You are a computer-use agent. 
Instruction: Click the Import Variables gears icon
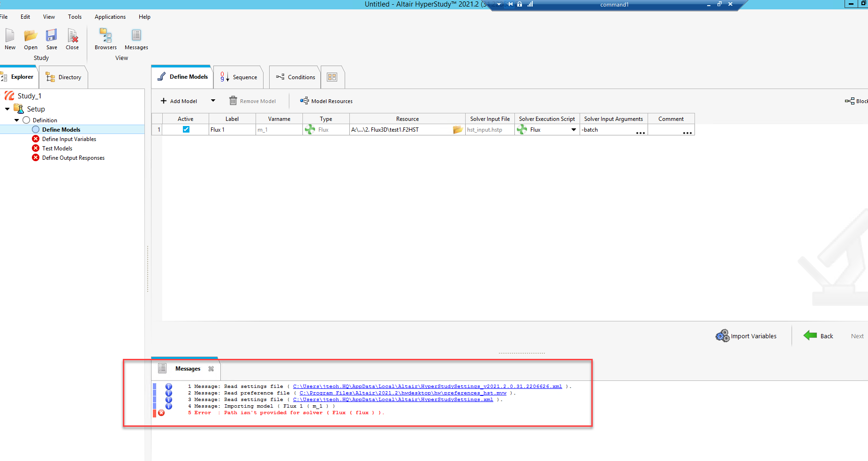pos(722,336)
